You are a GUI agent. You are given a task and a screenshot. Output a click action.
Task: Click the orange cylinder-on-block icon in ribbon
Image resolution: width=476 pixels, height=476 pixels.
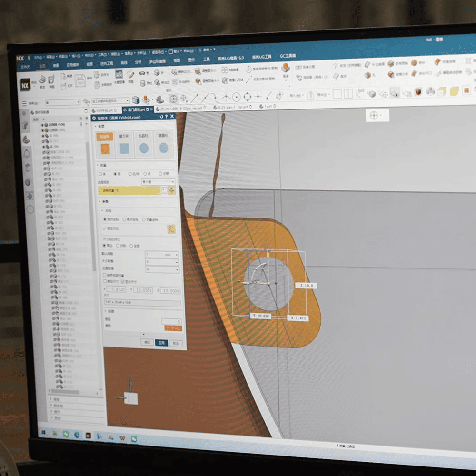tap(285, 67)
